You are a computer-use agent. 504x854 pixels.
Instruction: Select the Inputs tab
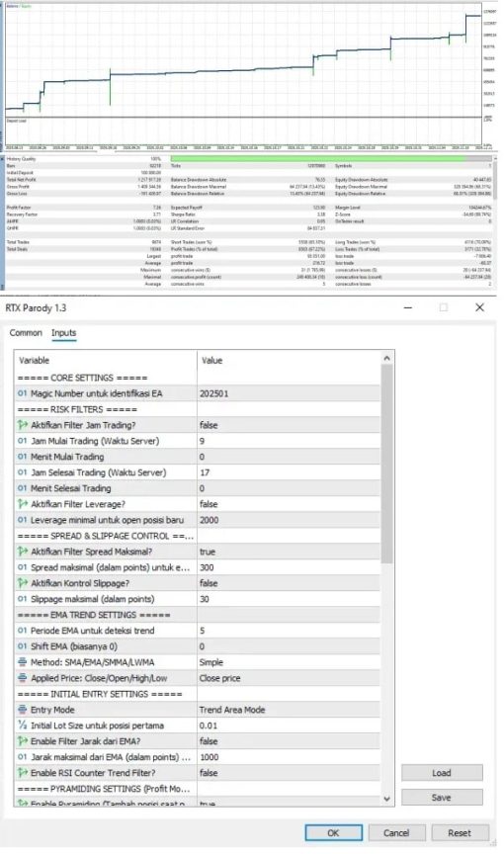(x=63, y=333)
